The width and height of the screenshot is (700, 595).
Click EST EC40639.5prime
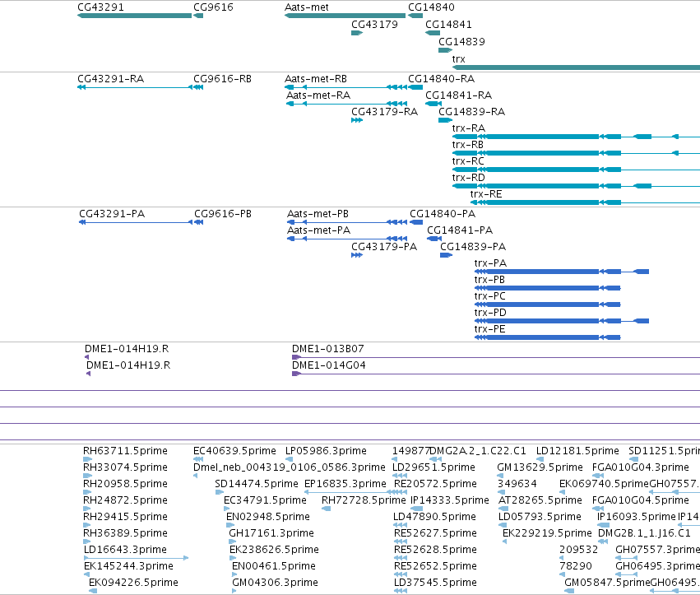click(234, 452)
